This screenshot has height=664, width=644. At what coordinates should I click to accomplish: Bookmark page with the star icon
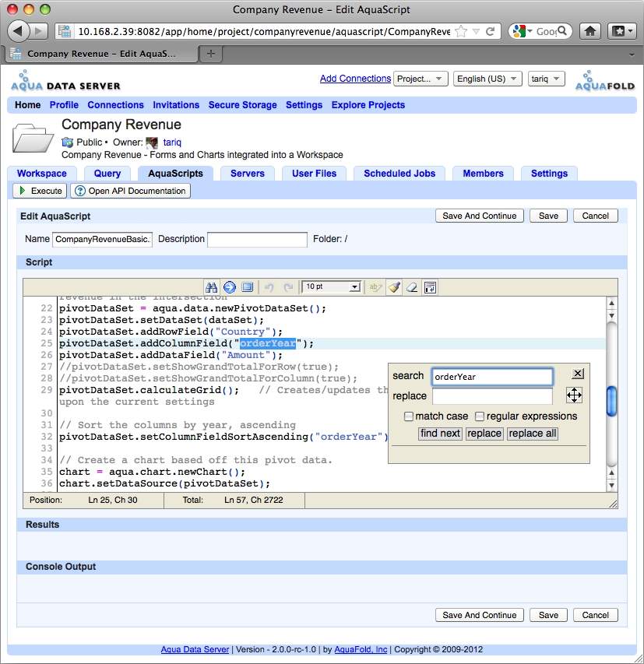point(461,31)
